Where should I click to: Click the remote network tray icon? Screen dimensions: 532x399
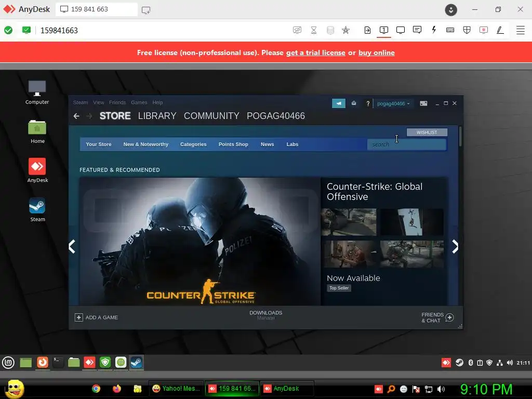coord(499,363)
